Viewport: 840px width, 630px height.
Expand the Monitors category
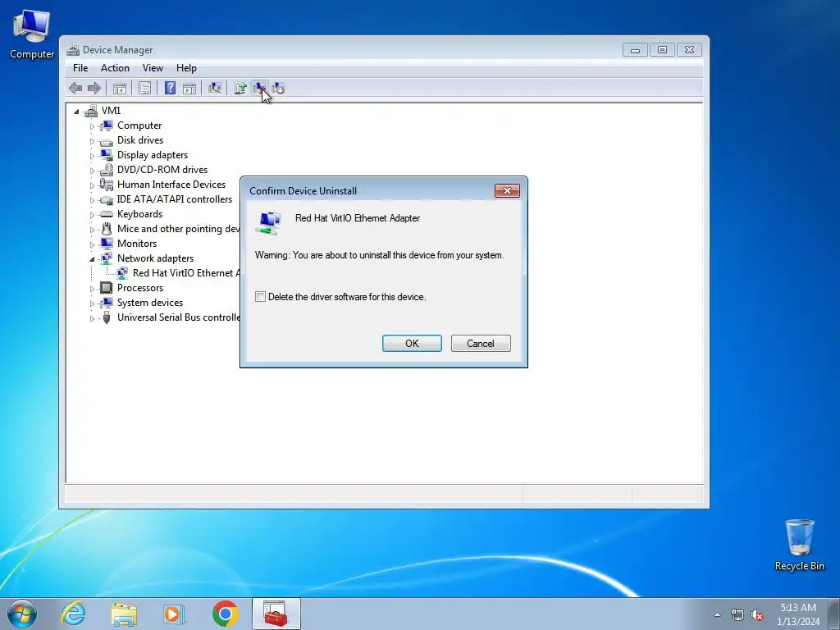pos(92,244)
